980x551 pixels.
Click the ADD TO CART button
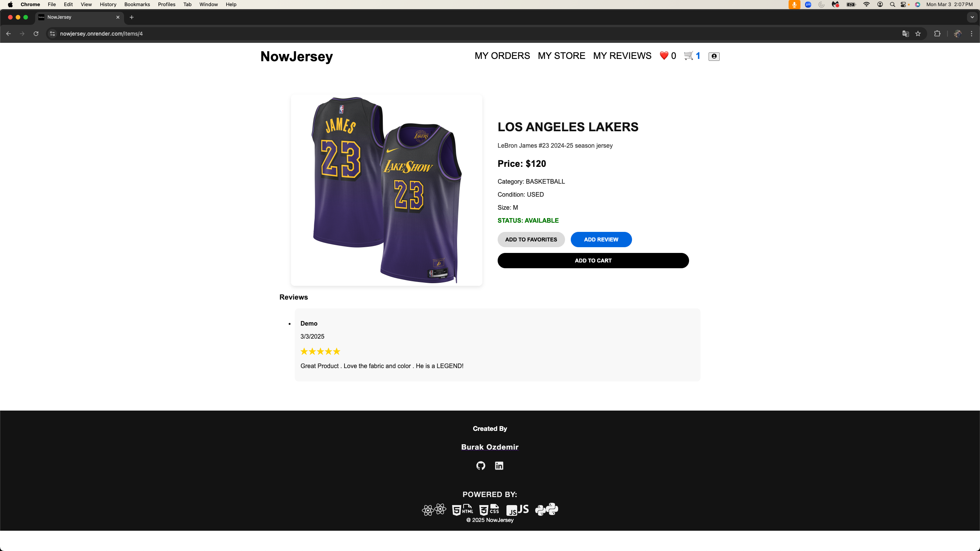(x=593, y=261)
